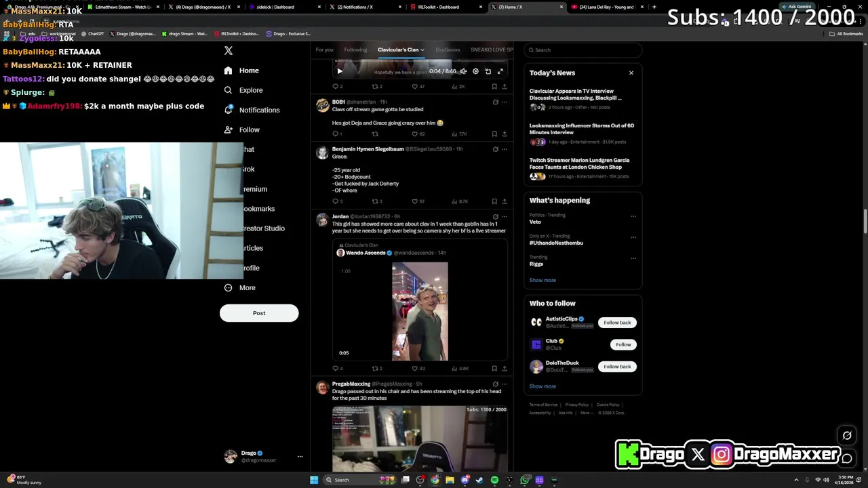Open more options on PregabMaxxing post
This screenshot has height=488, width=868.
[x=505, y=384]
